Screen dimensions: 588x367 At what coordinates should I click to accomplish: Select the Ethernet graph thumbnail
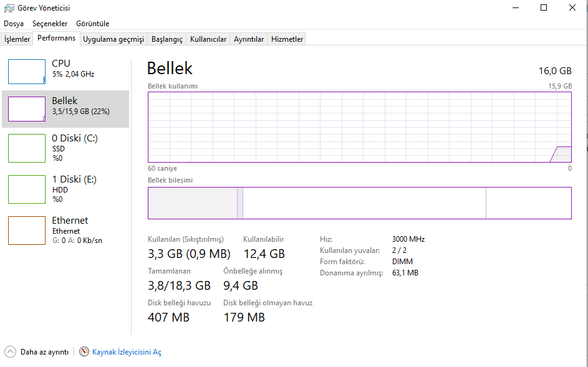[27, 231]
